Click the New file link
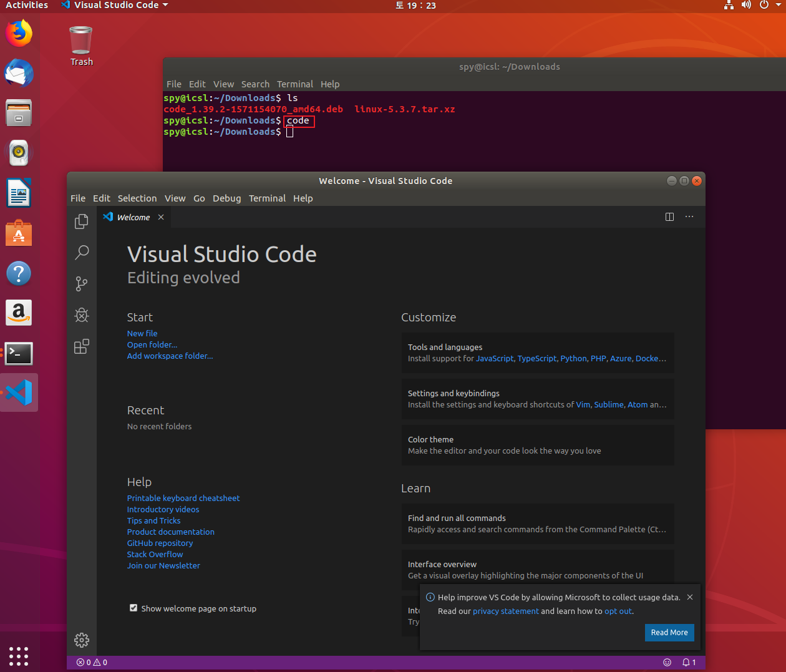This screenshot has width=786, height=672. click(x=142, y=334)
